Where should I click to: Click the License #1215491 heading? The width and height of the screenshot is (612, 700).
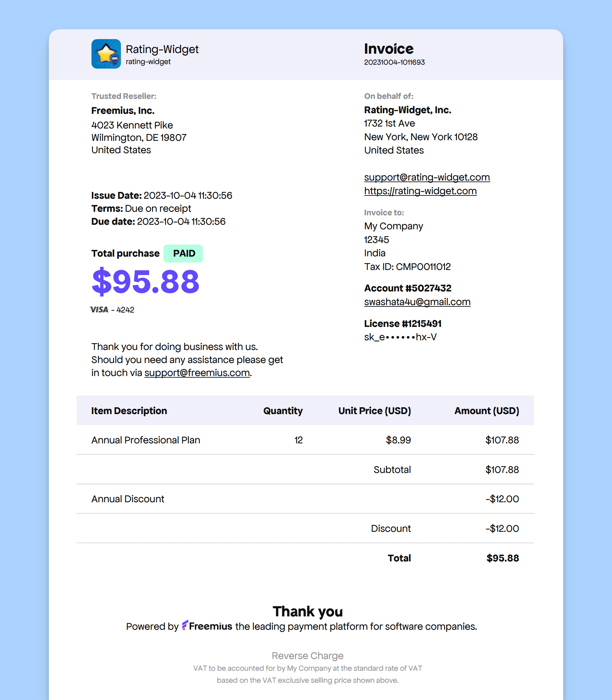point(403,324)
